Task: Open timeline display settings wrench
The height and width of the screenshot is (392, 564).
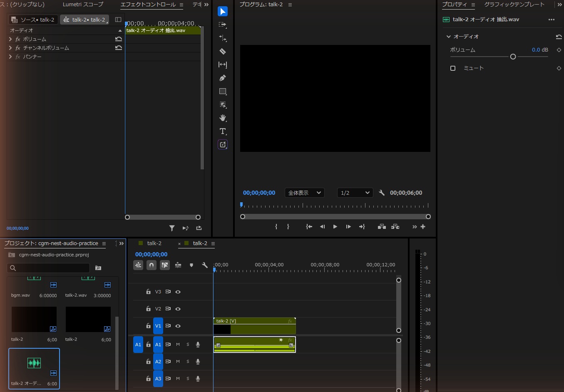Action: pyautogui.click(x=205, y=265)
